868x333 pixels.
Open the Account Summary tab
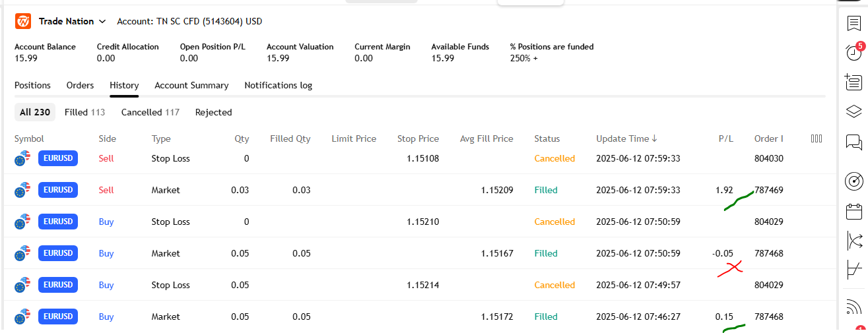pos(191,85)
